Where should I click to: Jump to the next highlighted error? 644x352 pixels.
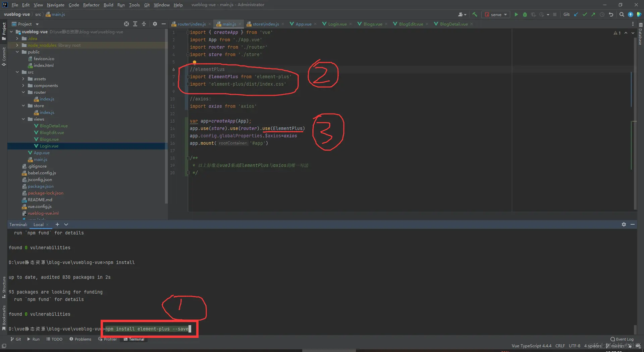(633, 33)
